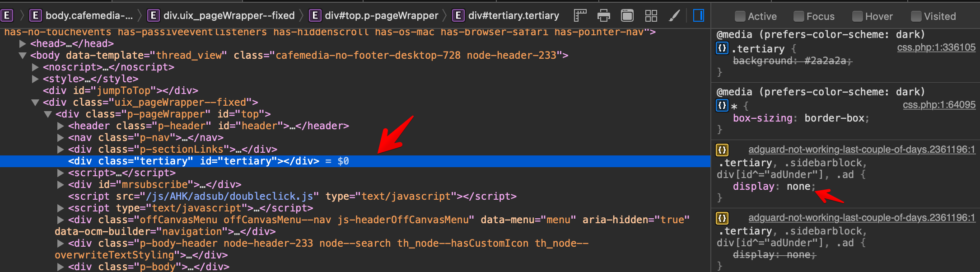The image size is (980, 272).
Task: Select div#top.p-pageWrapper breadcrumb item
Action: [382, 16]
